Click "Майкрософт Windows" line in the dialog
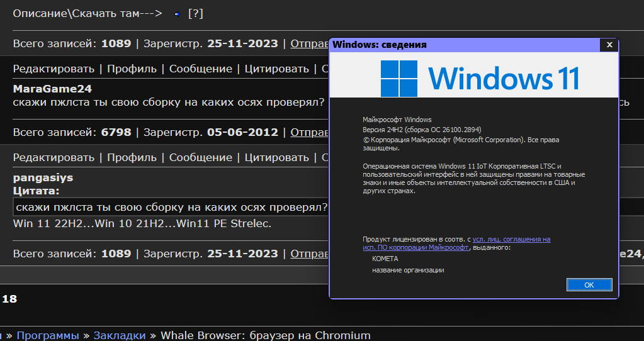Screen dimensions: 644x341 (397, 120)
